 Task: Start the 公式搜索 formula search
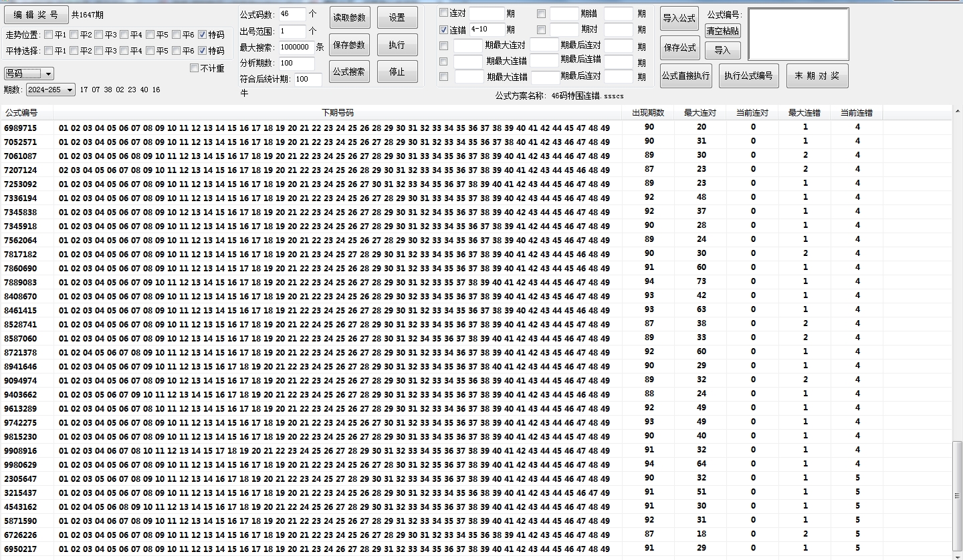click(349, 72)
